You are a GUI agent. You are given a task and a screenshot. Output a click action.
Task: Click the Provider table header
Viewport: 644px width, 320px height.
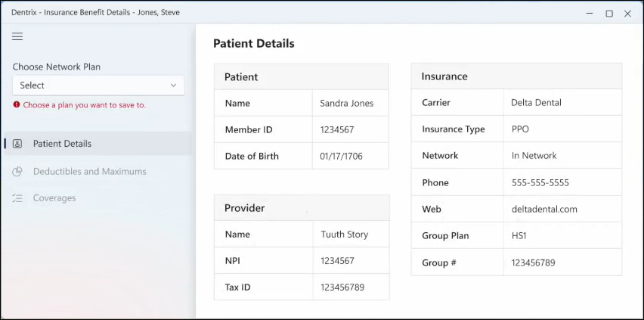click(x=302, y=208)
